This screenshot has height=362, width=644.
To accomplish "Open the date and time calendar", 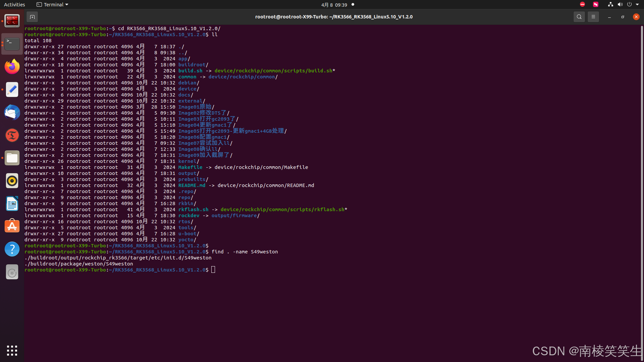I will pyautogui.click(x=334, y=5).
